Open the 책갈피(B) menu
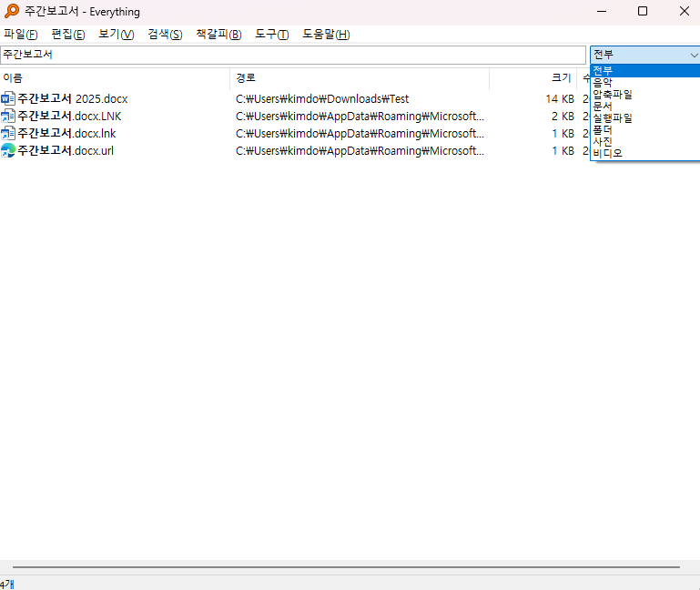 point(218,35)
